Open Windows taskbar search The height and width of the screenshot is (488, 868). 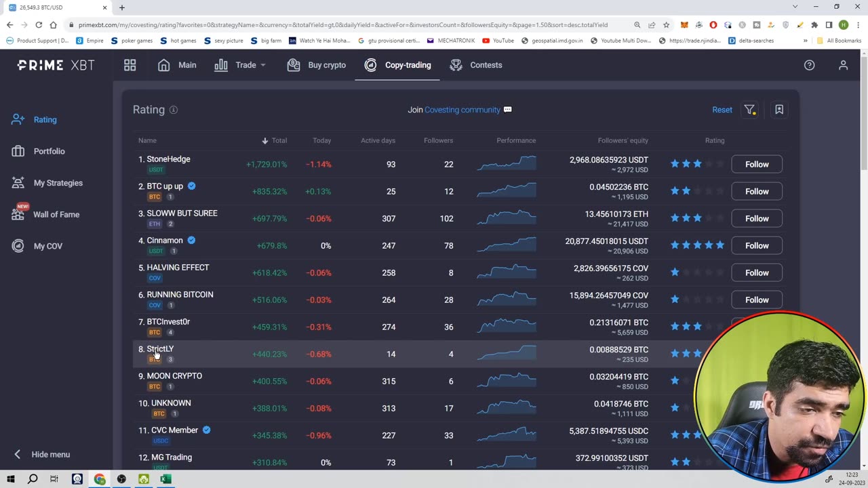pos(33,479)
